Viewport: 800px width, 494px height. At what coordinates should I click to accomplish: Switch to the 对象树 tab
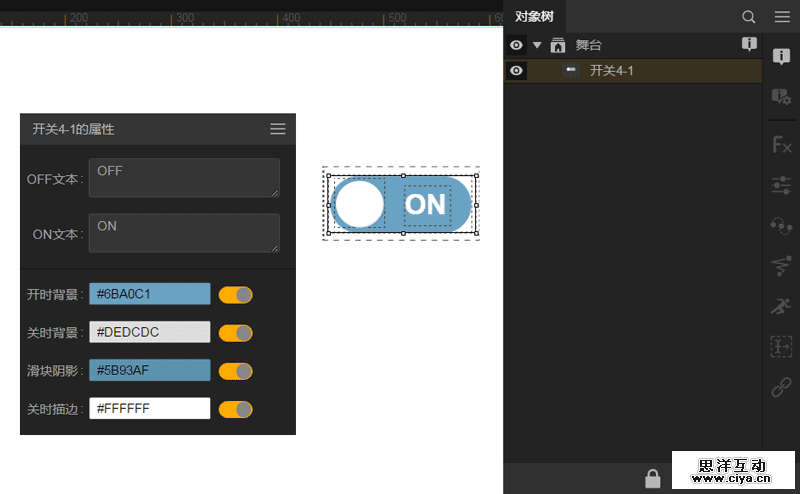(534, 16)
